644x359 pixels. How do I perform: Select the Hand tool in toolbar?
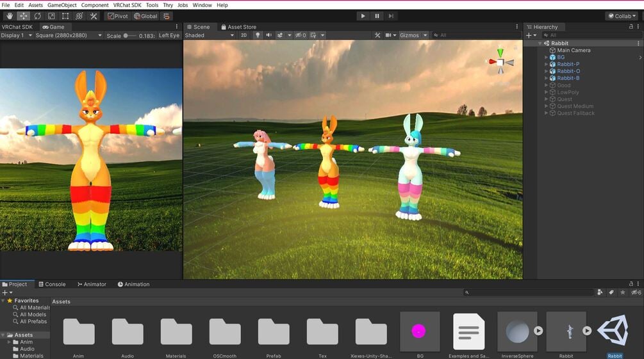tap(10, 16)
